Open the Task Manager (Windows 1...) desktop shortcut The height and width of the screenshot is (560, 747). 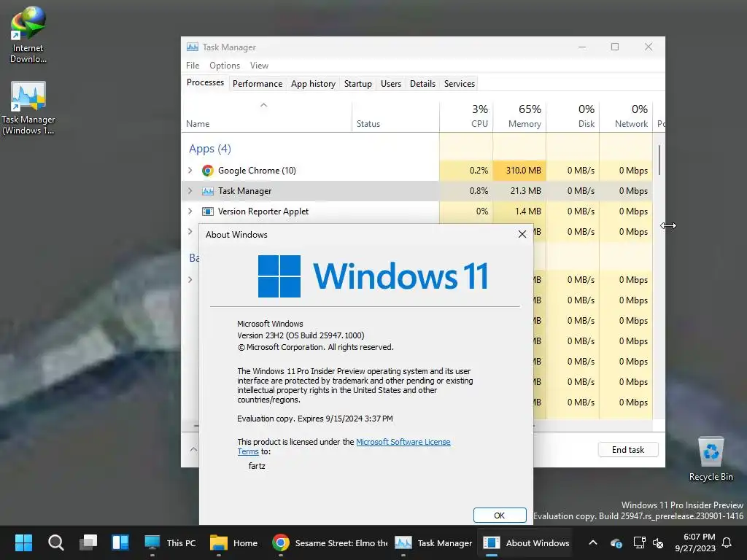tap(28, 108)
